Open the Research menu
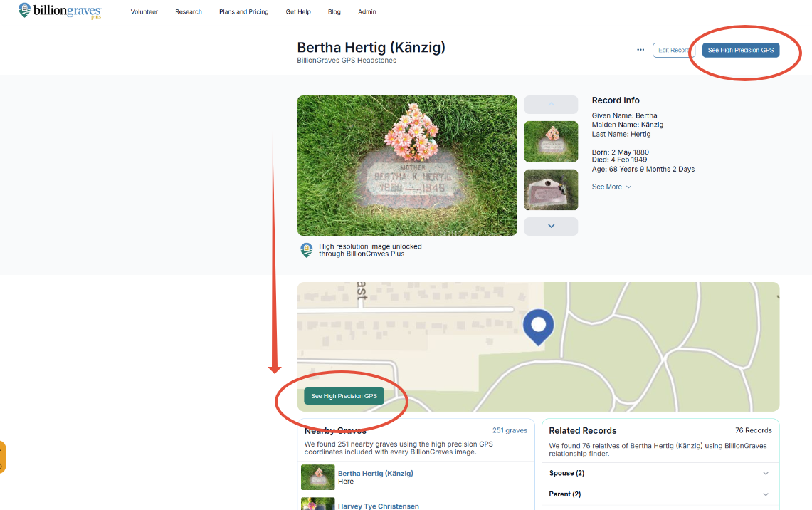 (189, 11)
